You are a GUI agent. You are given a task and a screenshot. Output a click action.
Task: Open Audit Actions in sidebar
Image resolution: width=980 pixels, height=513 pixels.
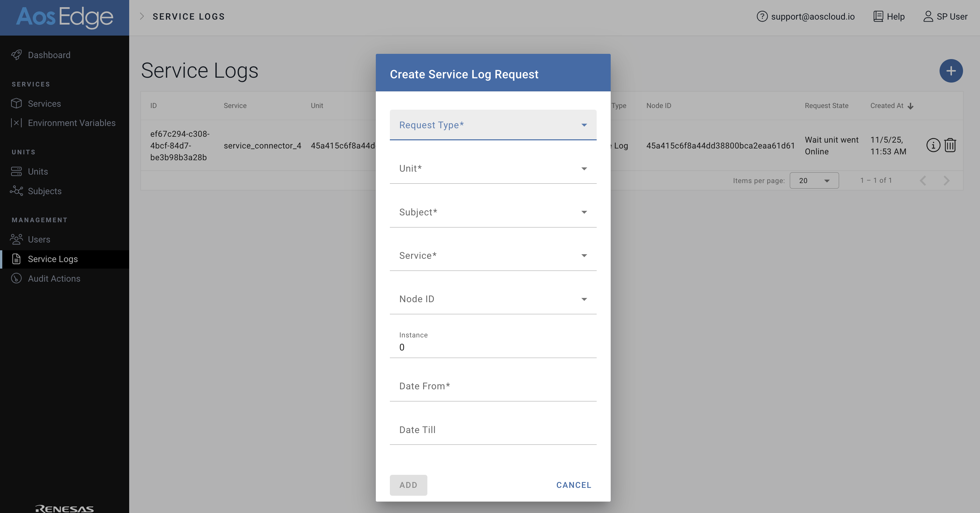point(54,279)
